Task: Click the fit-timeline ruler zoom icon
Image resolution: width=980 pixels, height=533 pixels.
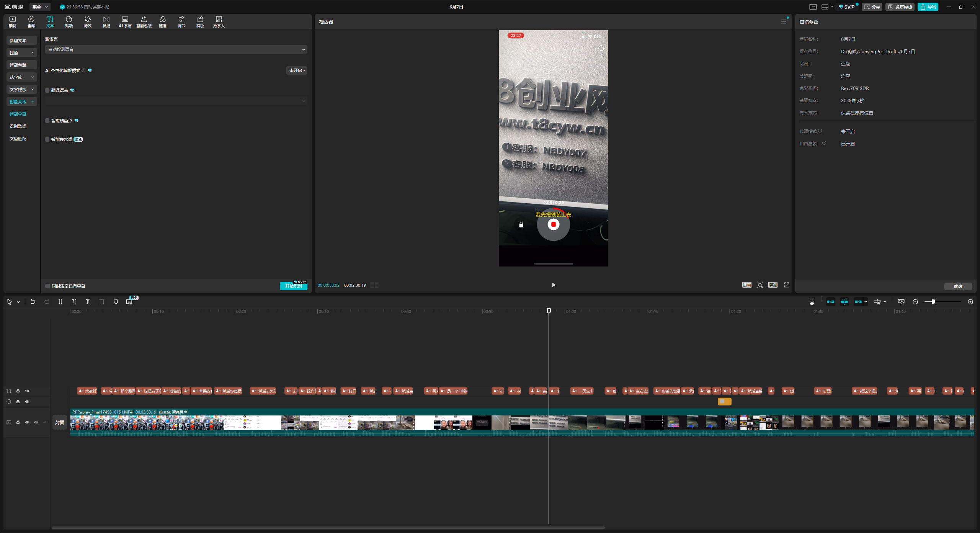Action: (x=901, y=302)
